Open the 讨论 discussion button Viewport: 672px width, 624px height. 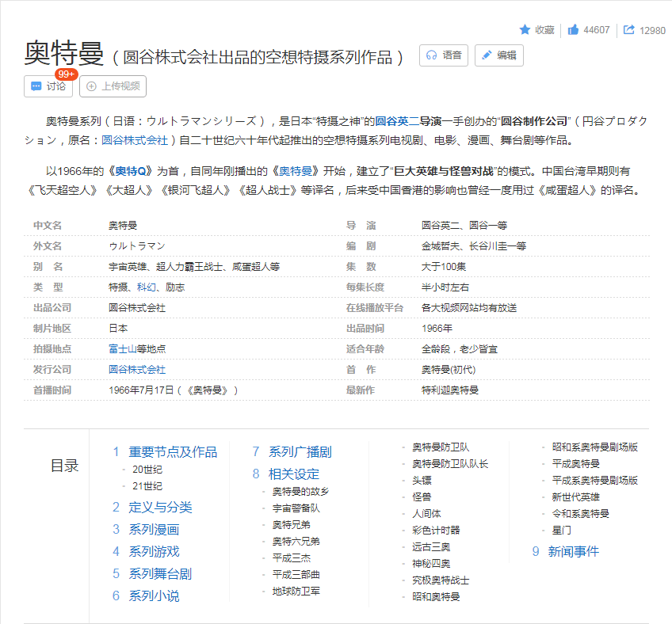pos(48,86)
